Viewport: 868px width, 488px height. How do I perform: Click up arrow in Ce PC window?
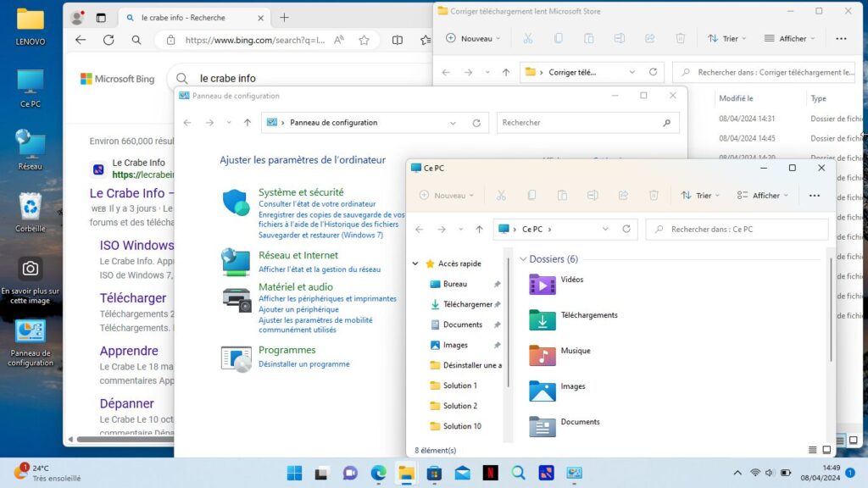coord(479,229)
